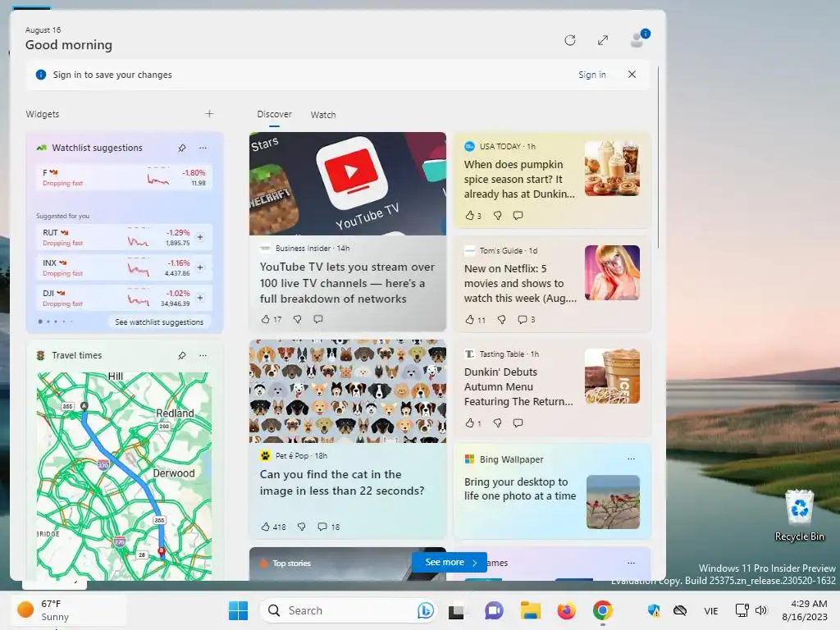The width and height of the screenshot is (840, 630).
Task: Launch Google Chrome from taskbar
Action: (603, 610)
